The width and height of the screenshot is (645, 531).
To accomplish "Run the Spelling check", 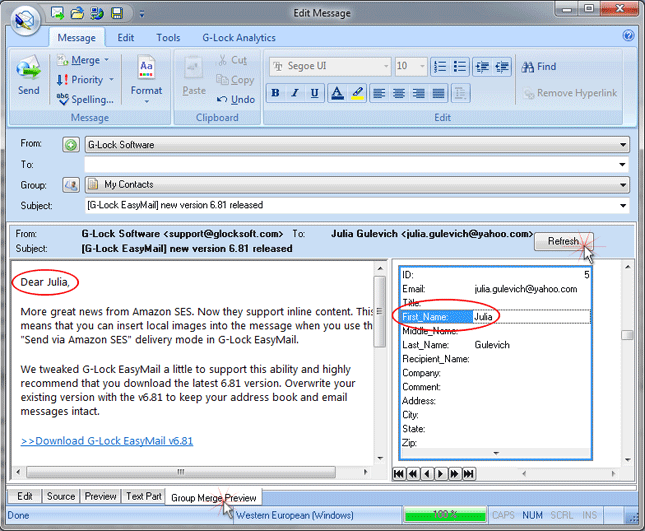I will pyautogui.click(x=85, y=99).
